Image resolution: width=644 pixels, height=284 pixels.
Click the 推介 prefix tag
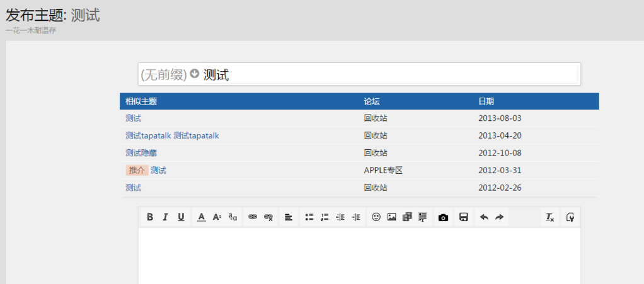point(137,170)
